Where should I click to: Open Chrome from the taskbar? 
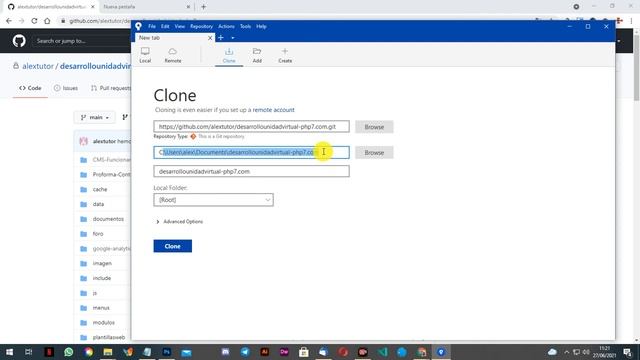pyautogui.click(x=88, y=352)
